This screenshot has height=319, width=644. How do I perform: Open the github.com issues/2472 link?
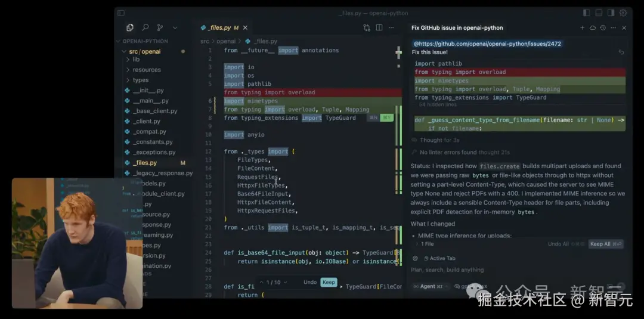tap(487, 44)
